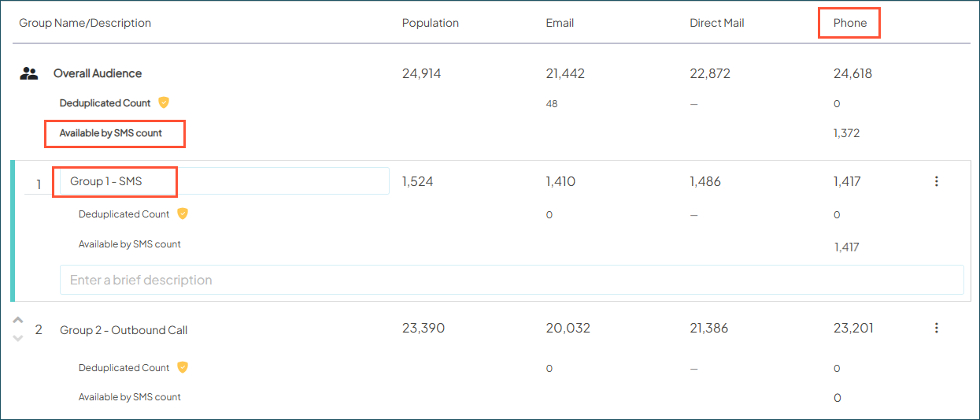The image size is (980, 420).
Task: Click Group 2 population value 23,390
Action: [423, 328]
